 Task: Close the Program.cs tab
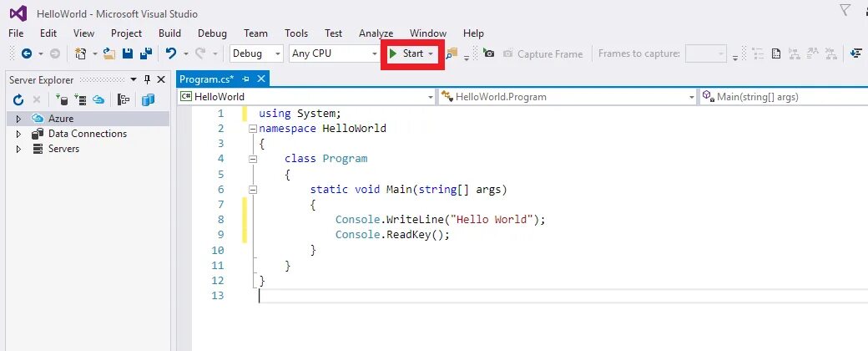click(x=261, y=79)
